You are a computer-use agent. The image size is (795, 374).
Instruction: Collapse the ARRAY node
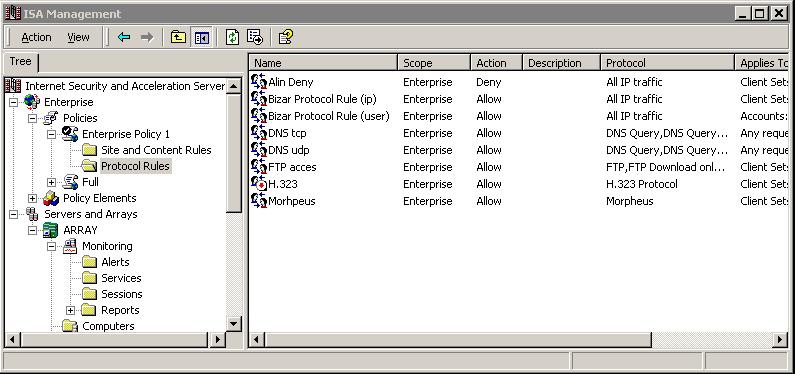pyautogui.click(x=32, y=230)
